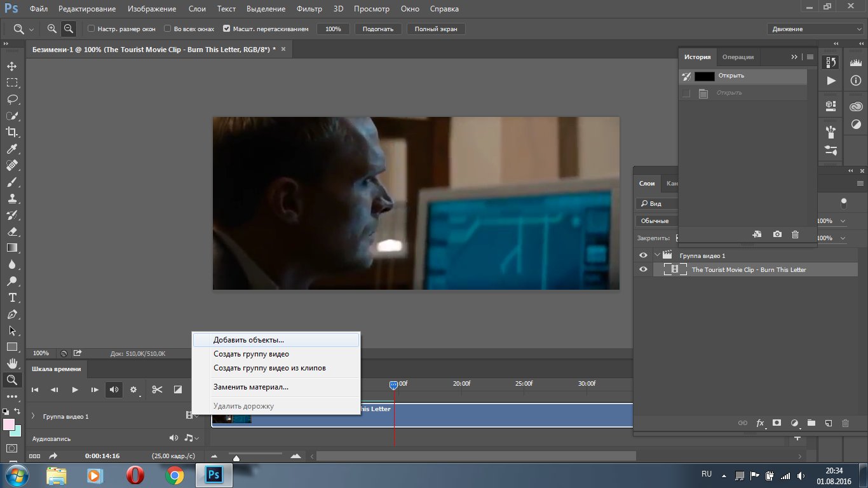Select the Brush tool
Image resolution: width=868 pixels, height=488 pixels.
click(x=12, y=182)
